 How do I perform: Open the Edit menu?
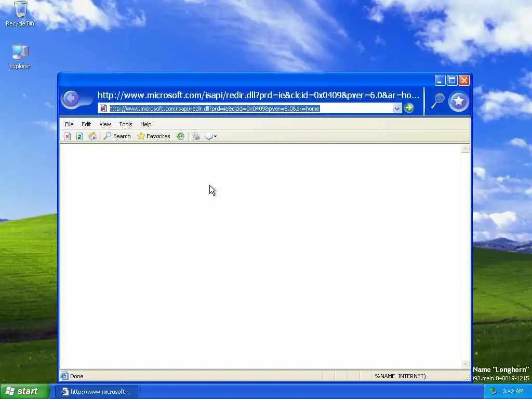[x=86, y=124]
